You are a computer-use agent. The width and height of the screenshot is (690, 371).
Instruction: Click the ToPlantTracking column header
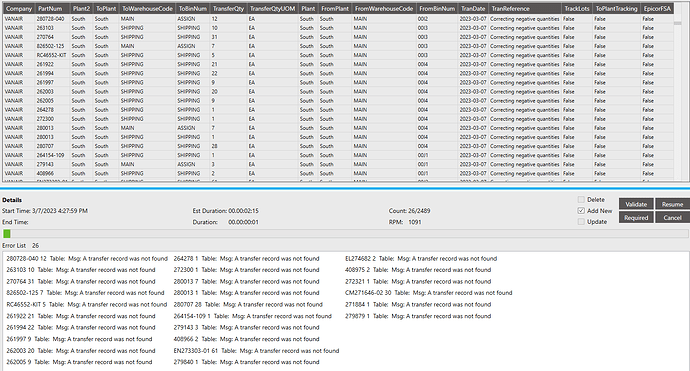coord(617,8)
